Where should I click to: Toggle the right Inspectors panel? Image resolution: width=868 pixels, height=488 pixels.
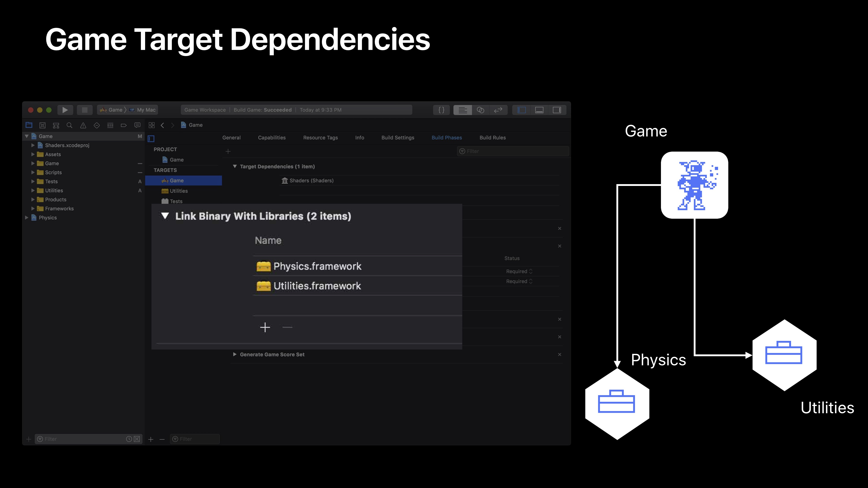(x=557, y=110)
